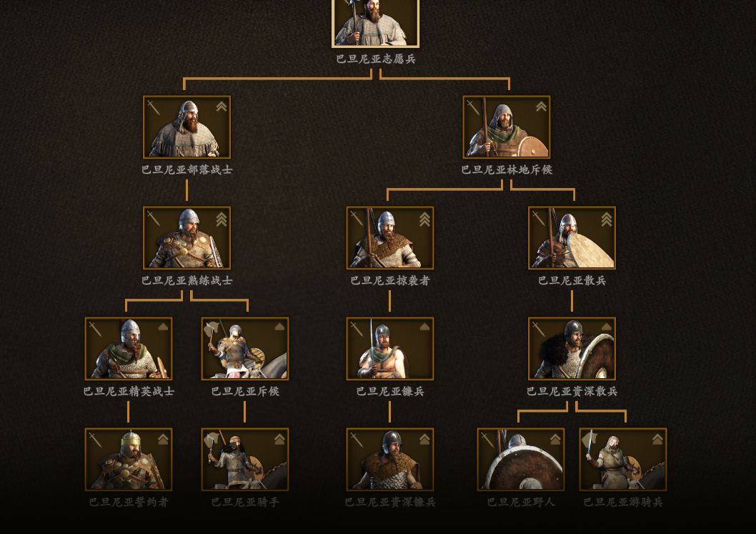This screenshot has width=756, height=534.
Task: Click the 巴旦尼亚熟练战士 name label
Action: tap(187, 280)
